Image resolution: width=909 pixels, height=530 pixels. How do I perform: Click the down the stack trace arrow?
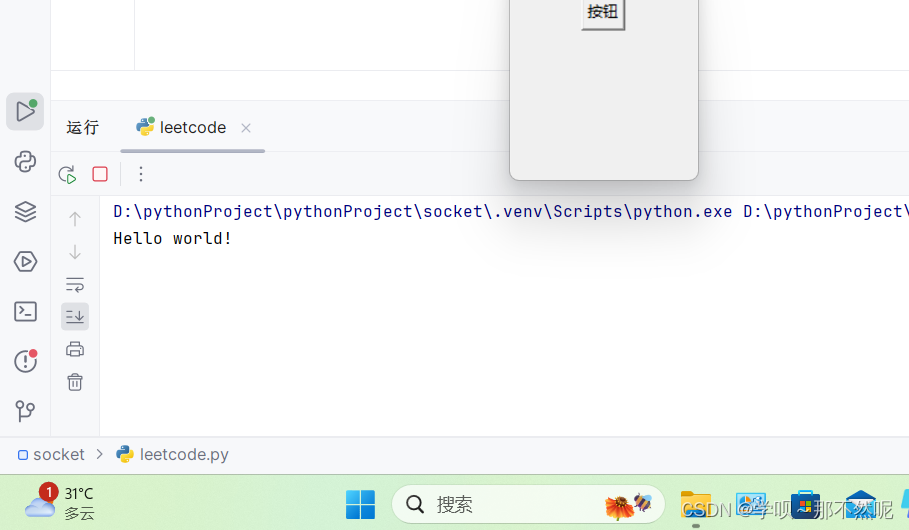pos(75,252)
